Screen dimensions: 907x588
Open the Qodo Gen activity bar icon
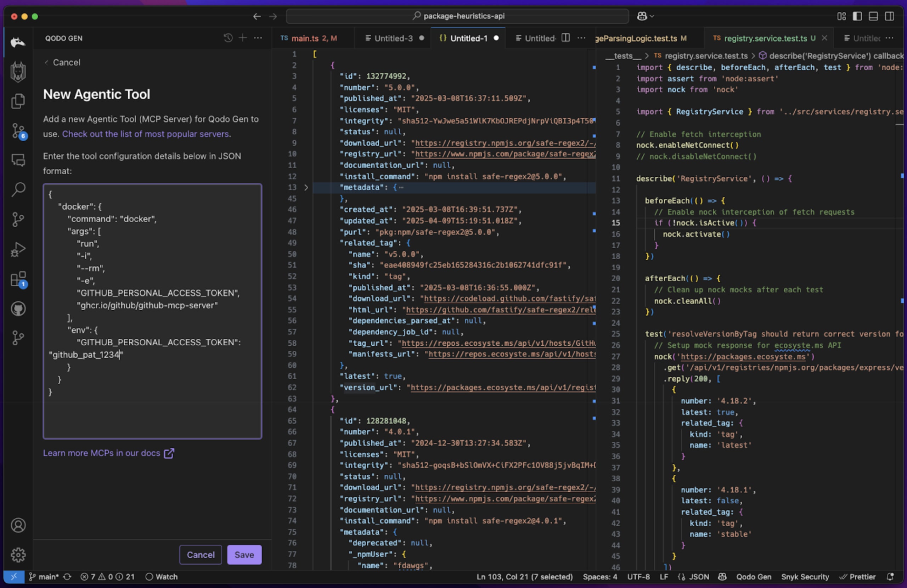(18, 42)
